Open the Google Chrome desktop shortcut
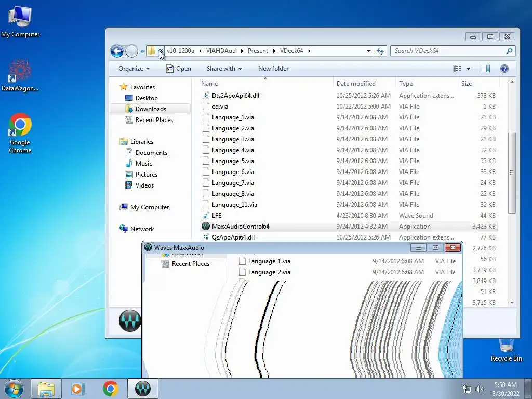The image size is (532, 399). tap(20, 134)
